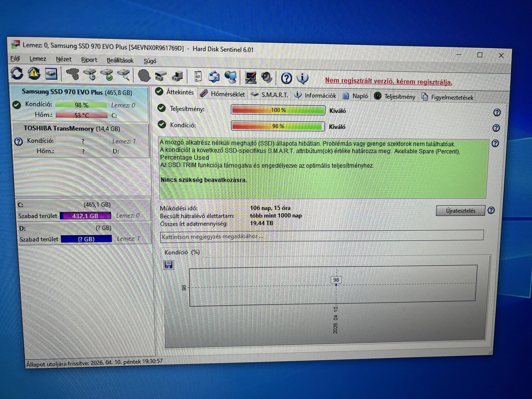
Task: Click the D: free space (? GB) bar
Action: (x=86, y=239)
